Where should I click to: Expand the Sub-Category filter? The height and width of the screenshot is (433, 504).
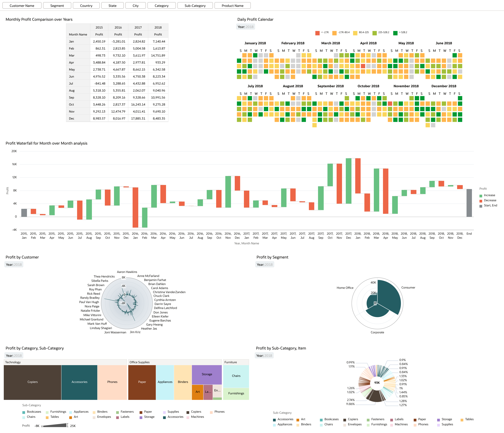pos(195,6)
